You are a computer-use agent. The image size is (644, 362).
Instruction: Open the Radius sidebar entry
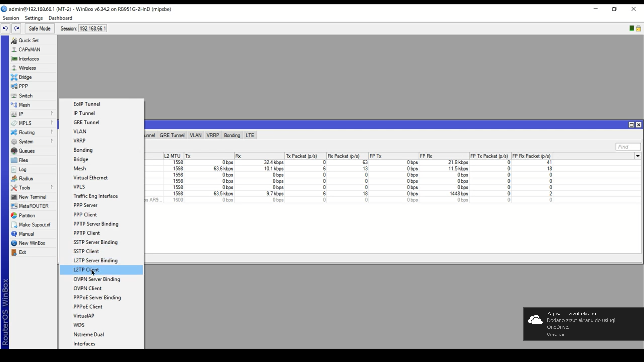coord(33,179)
